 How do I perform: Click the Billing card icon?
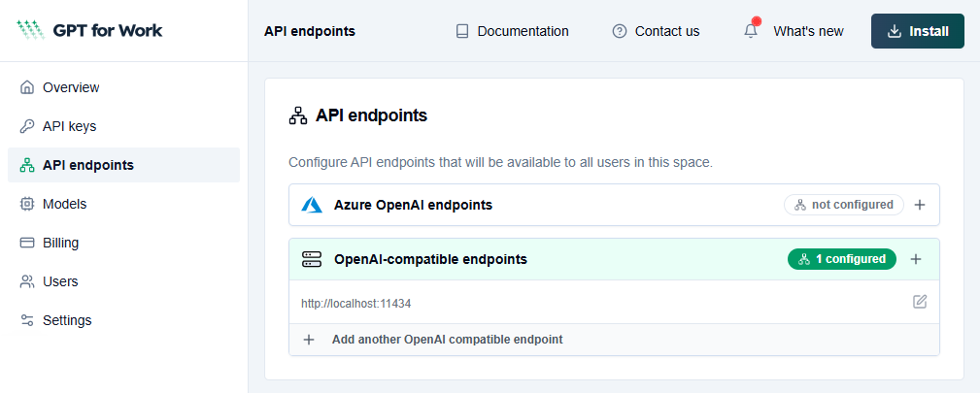click(27, 243)
